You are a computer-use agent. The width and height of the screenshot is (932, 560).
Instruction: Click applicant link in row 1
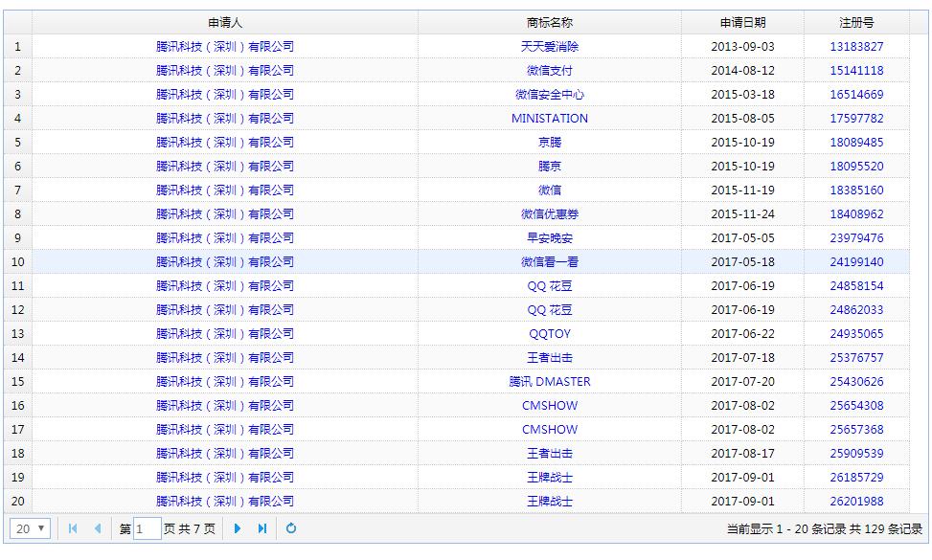(x=225, y=47)
